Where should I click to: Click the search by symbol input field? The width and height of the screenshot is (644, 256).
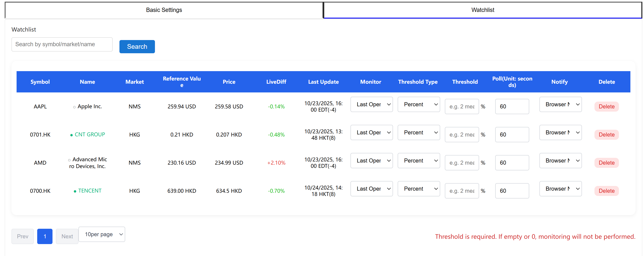click(x=62, y=44)
